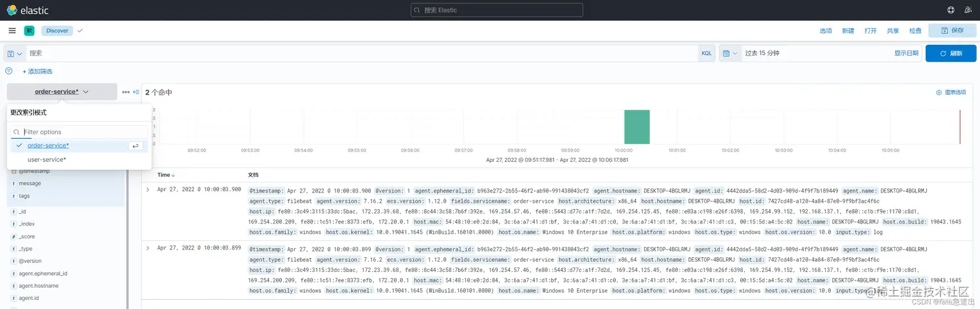Click the filter options circle icon
Image resolution: width=980 pixels, height=309 pixels.
(9, 71)
